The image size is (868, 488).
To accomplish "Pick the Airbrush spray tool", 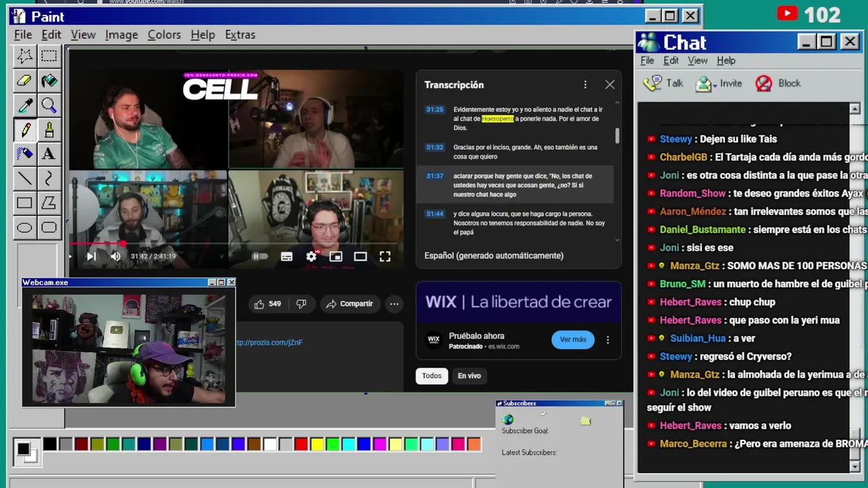I will tap(24, 154).
